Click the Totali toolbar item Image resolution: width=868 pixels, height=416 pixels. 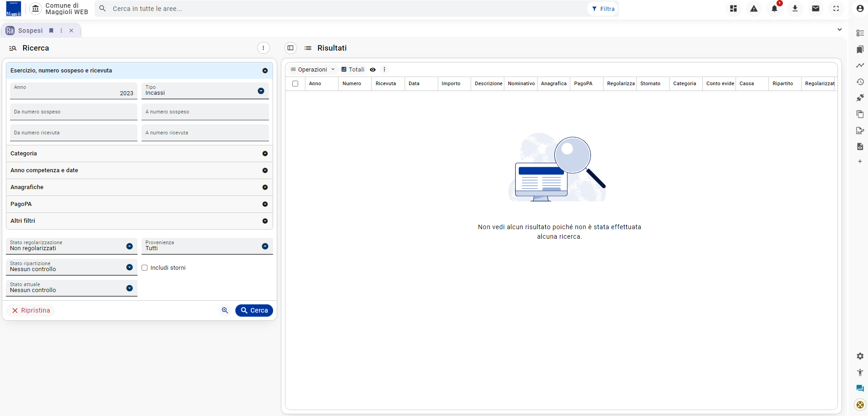click(353, 70)
